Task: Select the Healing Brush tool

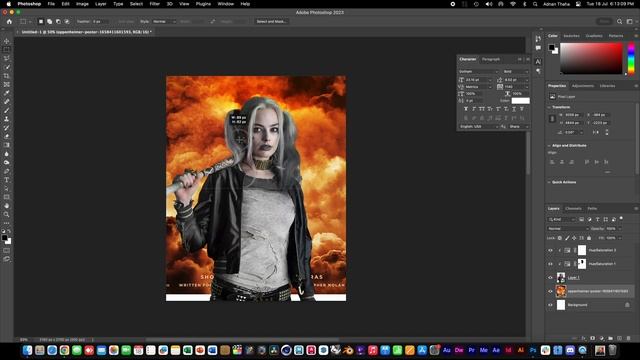Action: pyautogui.click(x=7, y=102)
